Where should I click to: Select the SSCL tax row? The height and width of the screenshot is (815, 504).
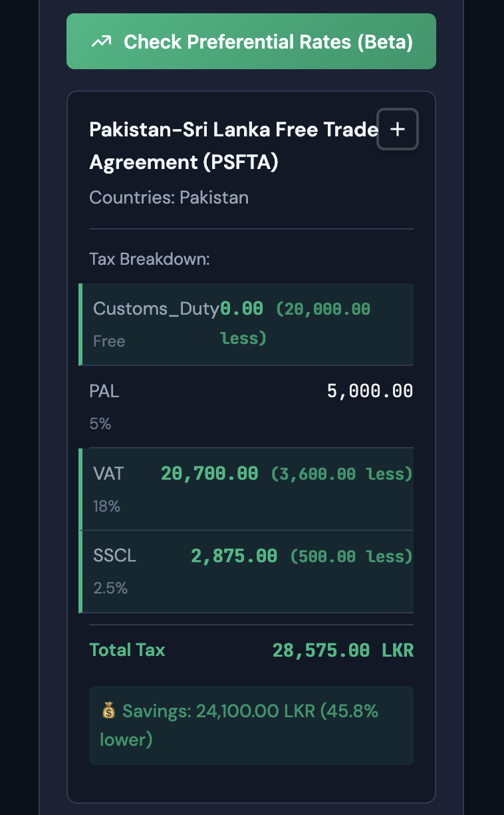(x=246, y=571)
